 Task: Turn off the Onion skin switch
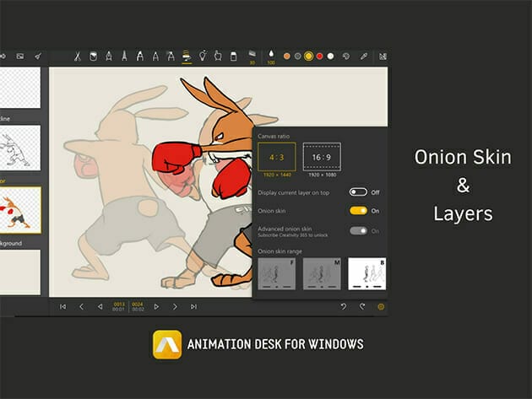point(358,211)
